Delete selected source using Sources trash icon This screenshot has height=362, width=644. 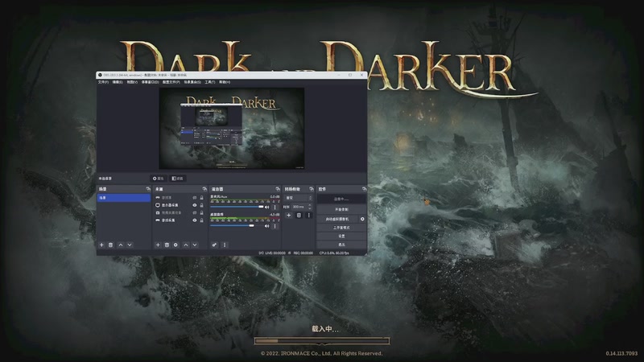coord(167,245)
